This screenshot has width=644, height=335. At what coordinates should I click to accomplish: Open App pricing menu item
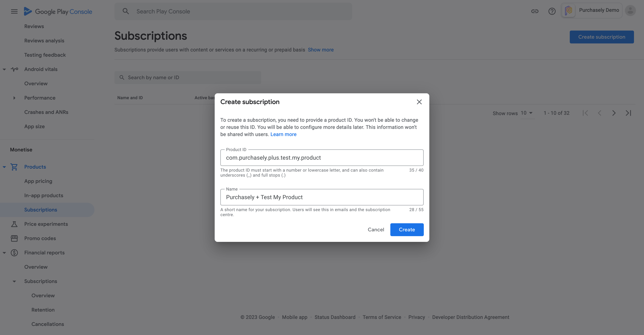tap(38, 181)
